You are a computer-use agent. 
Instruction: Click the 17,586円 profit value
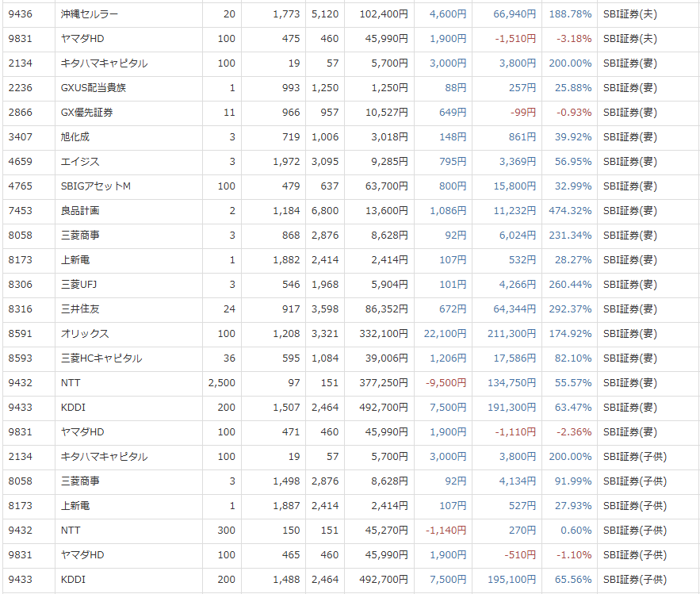(514, 358)
